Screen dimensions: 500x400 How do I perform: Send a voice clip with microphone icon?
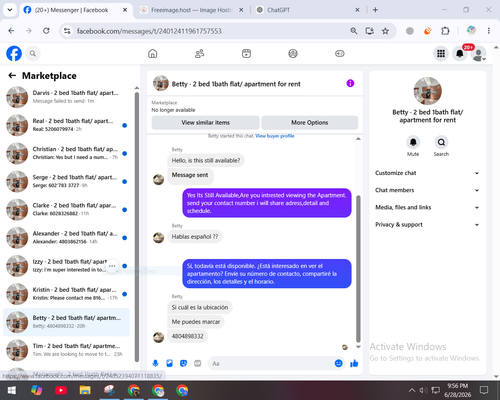[x=155, y=363]
